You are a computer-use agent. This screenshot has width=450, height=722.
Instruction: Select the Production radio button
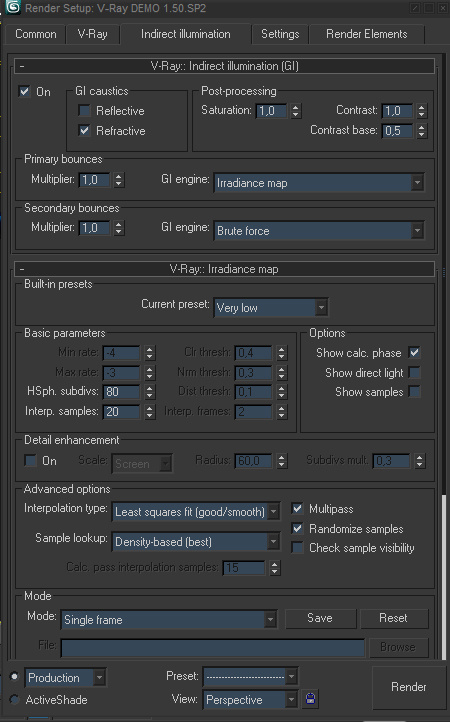14,676
